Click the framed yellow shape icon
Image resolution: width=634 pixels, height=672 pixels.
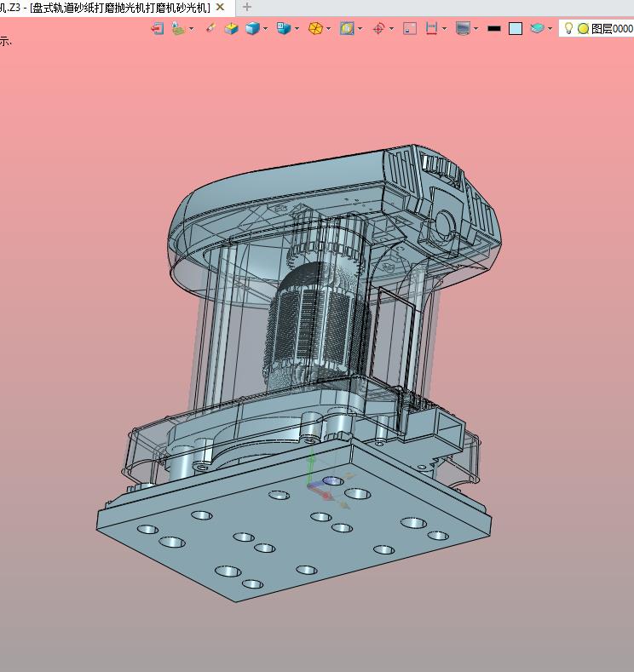pos(347,29)
